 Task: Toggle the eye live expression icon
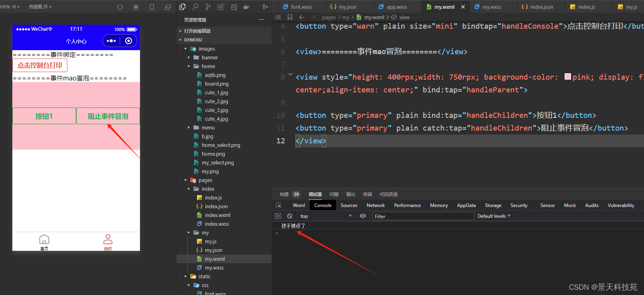point(363,216)
